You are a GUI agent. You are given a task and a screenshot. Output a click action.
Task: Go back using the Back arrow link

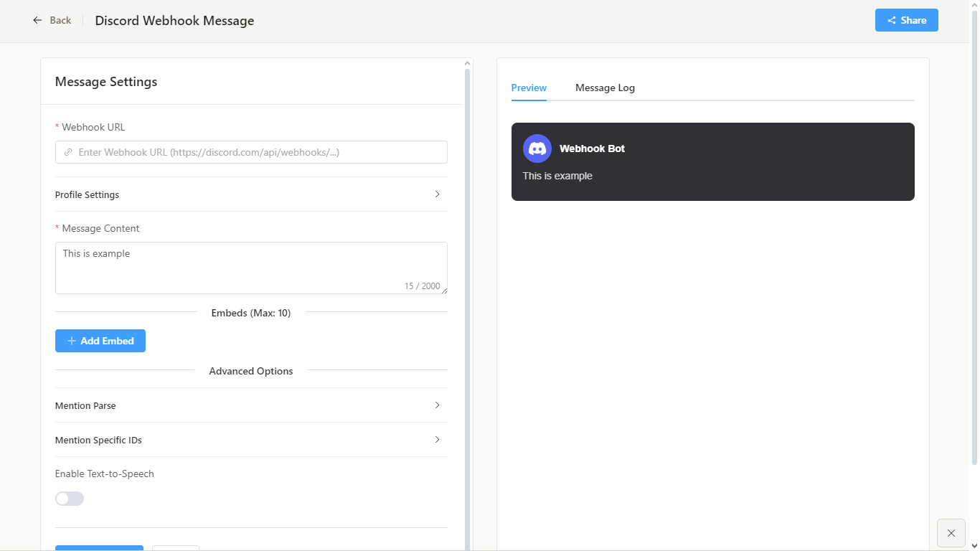click(x=52, y=20)
